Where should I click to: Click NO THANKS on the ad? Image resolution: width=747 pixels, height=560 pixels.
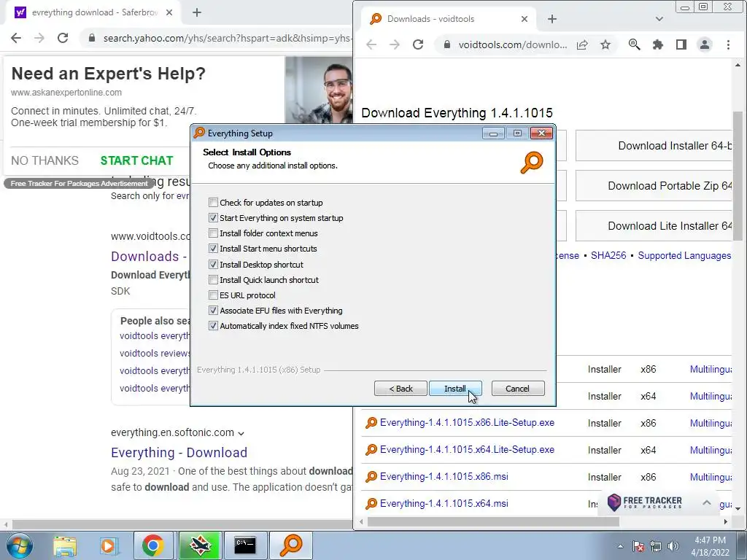[44, 160]
